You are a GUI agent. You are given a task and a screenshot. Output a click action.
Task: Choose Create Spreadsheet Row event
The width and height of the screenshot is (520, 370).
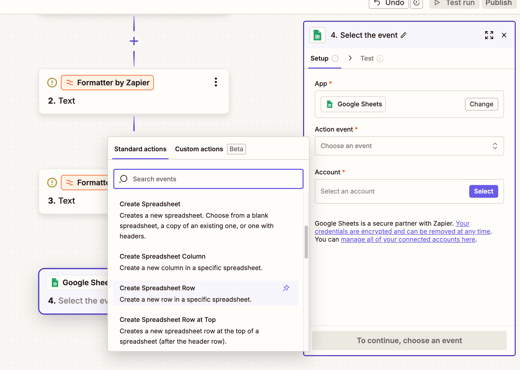pyautogui.click(x=205, y=294)
